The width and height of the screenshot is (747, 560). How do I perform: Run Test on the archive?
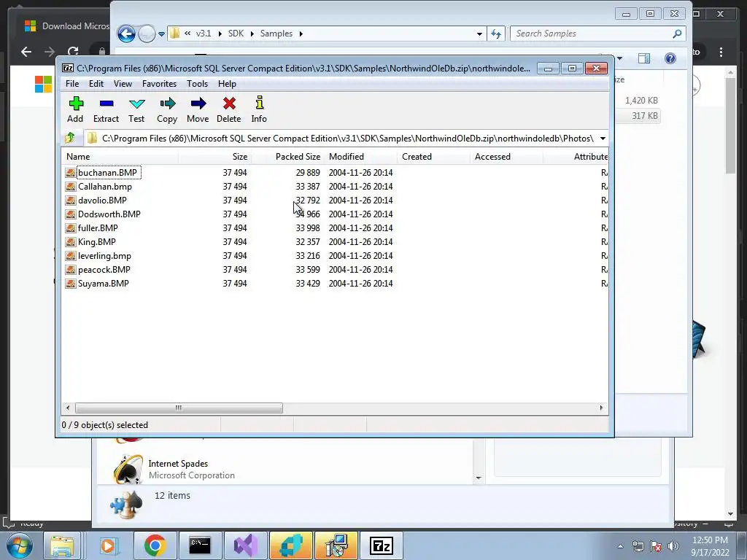point(136,109)
